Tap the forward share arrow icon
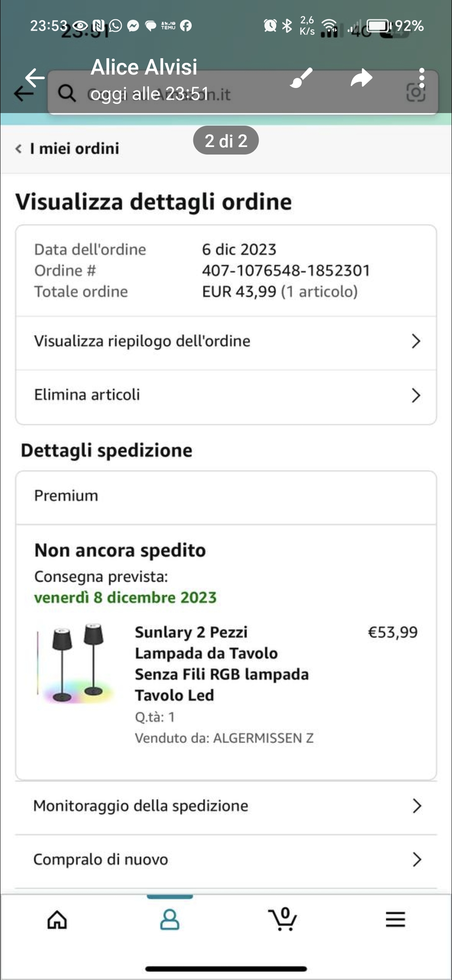The image size is (452, 980). (x=361, y=78)
